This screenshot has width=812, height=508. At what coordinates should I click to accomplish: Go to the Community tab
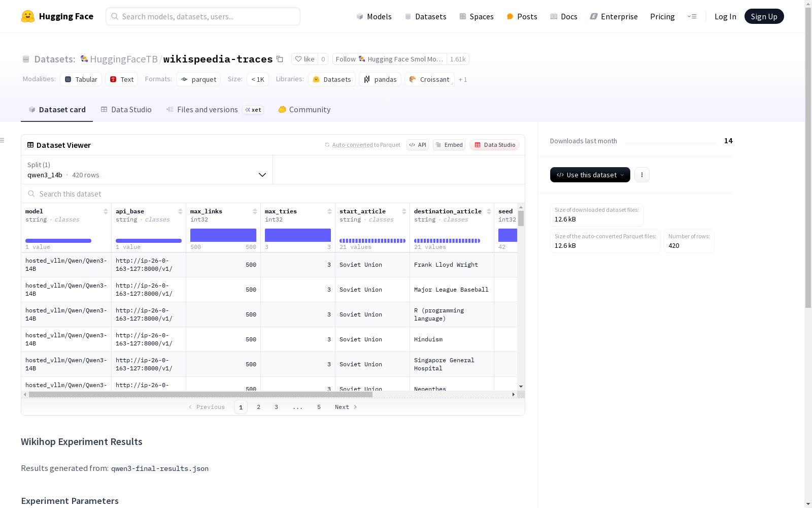[304, 110]
